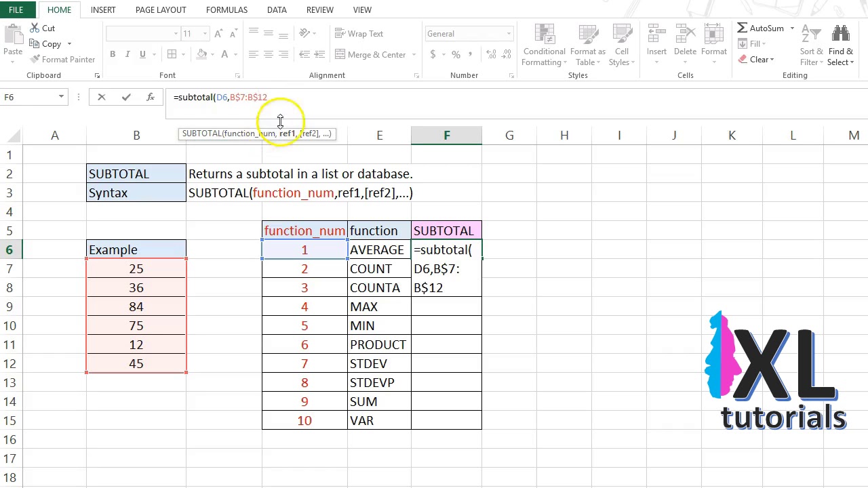868x488 pixels.
Task: Click the Format Painter brush
Action: click(x=33, y=60)
